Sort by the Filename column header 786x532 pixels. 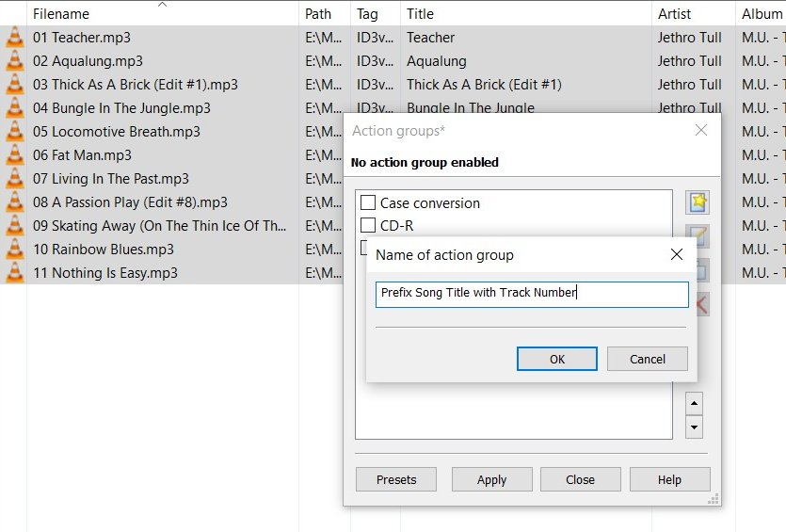[61, 14]
